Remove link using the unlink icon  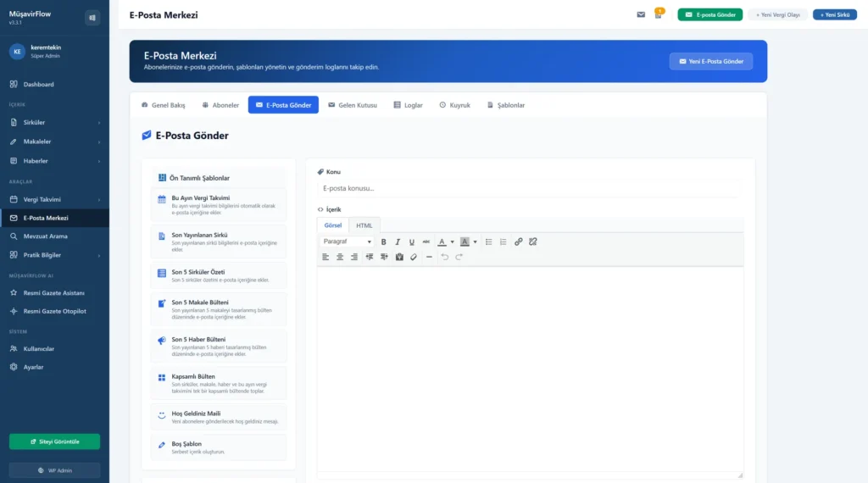click(x=533, y=241)
